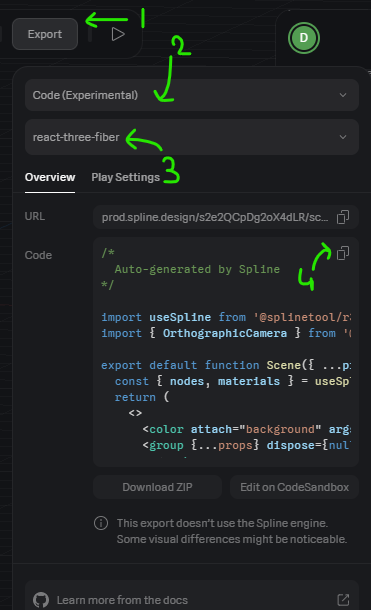Open the react-three-fiber framework dropdown
The height and width of the screenshot is (610, 371).
[192, 137]
